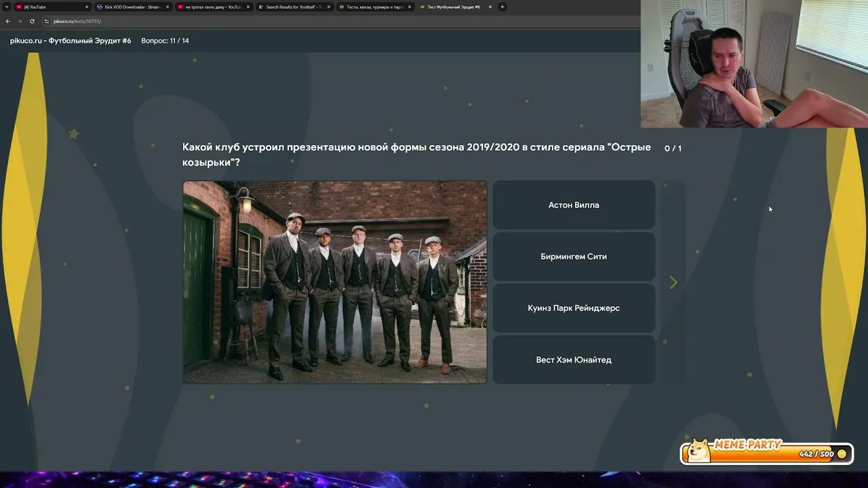Close the 'не трогал твою даму' tab

[248, 7]
